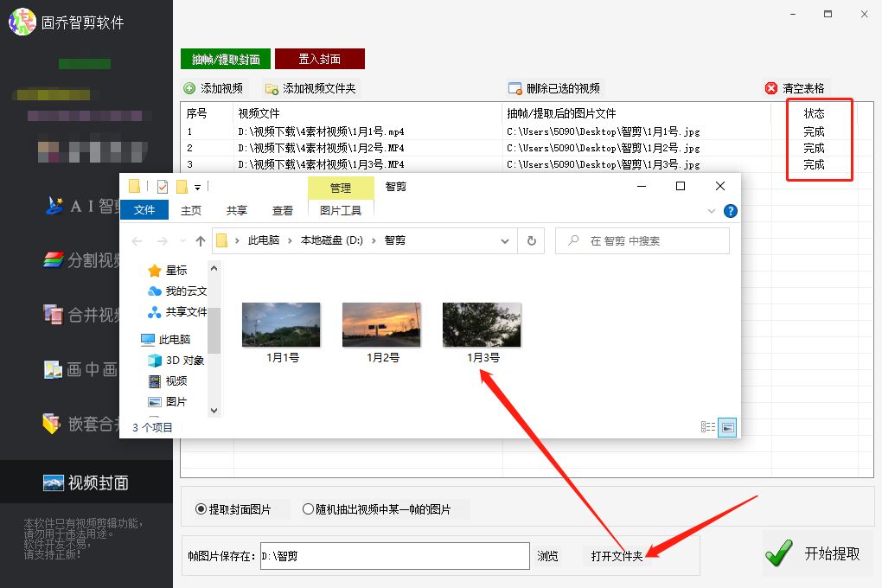Click the 删除已选的视频 icon
882x588 pixels.
pyautogui.click(x=514, y=88)
